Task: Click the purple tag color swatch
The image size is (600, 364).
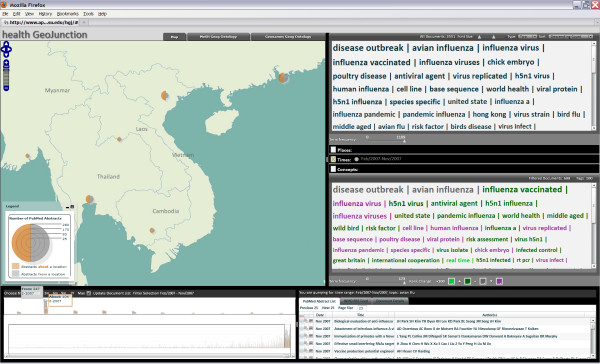Action: pos(499,281)
